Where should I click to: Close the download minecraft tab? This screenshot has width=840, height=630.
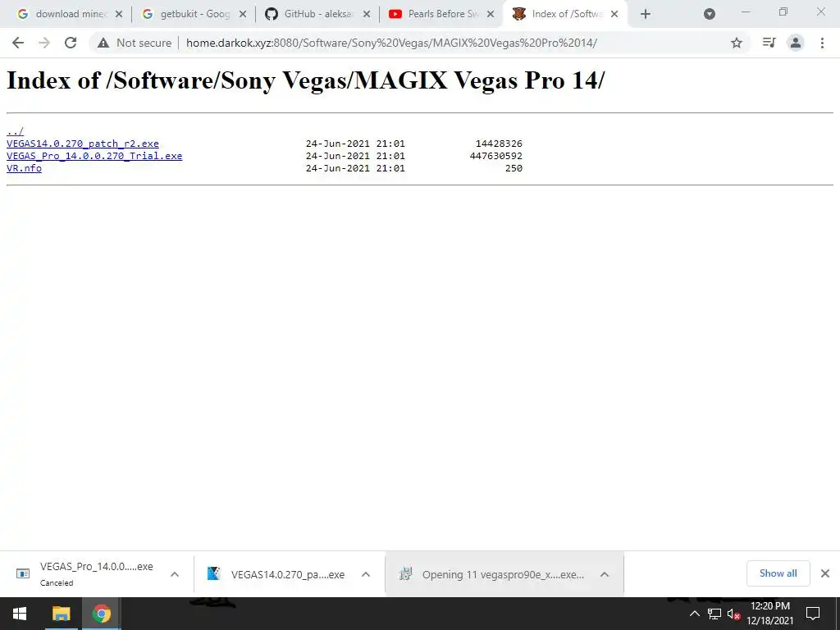pyautogui.click(x=119, y=14)
